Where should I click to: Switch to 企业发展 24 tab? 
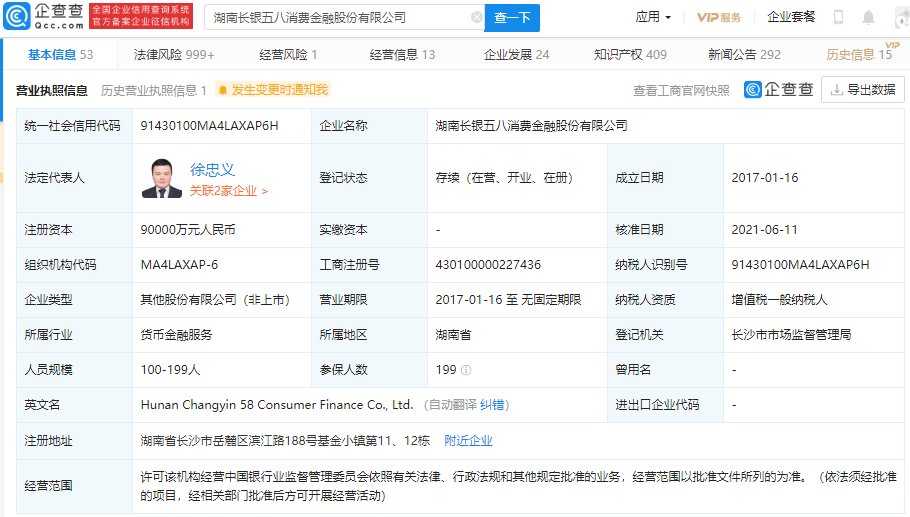point(517,55)
